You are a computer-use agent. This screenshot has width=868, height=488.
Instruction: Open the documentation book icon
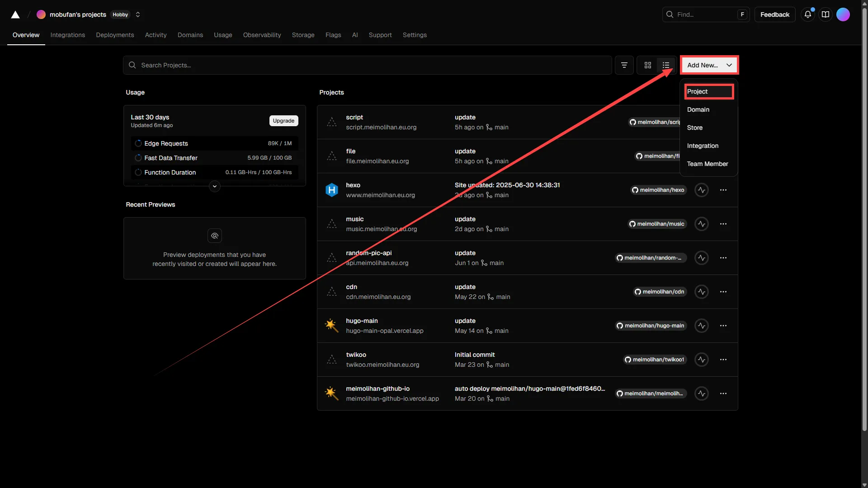coord(825,14)
